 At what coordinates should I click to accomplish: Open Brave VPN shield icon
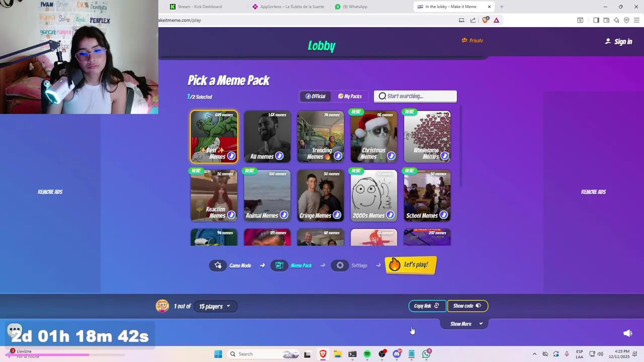pos(626,20)
